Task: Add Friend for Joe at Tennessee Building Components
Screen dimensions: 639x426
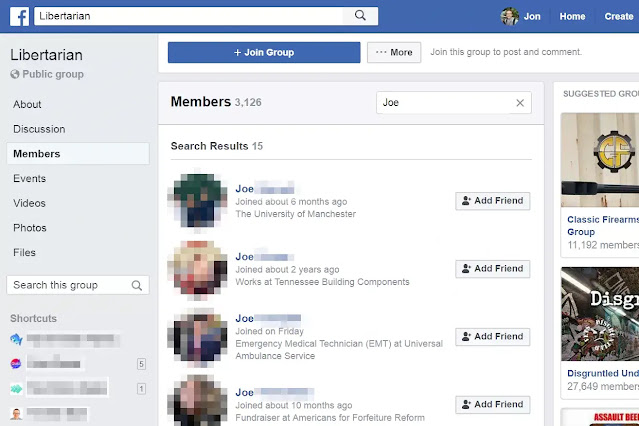Action: 493,269
